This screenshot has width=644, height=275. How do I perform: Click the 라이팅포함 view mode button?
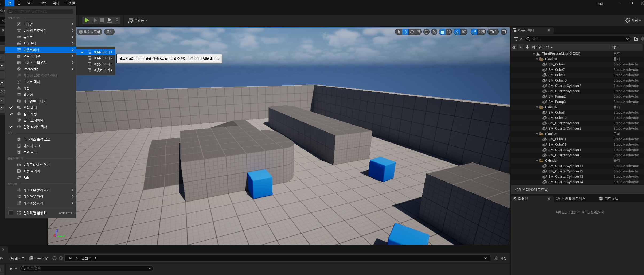(x=90, y=32)
